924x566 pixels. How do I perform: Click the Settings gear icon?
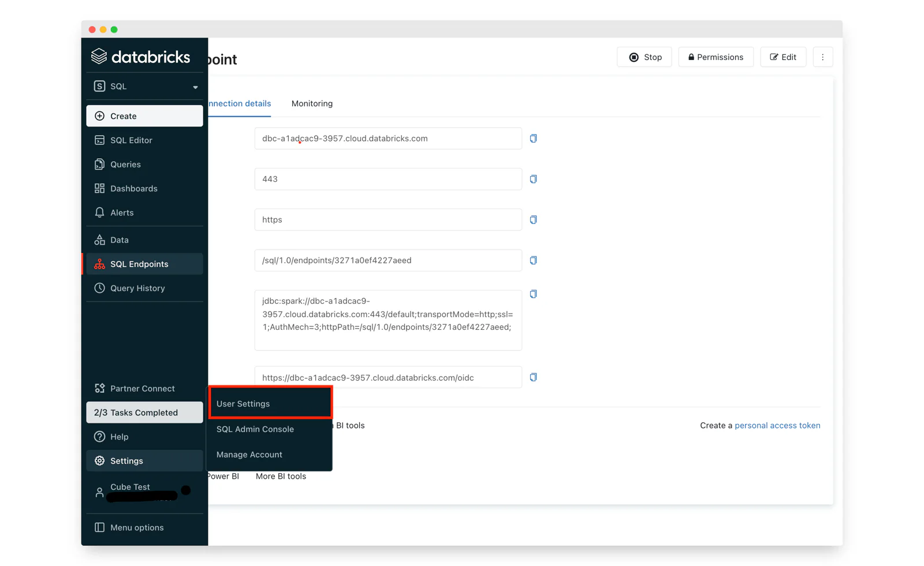[x=99, y=461]
